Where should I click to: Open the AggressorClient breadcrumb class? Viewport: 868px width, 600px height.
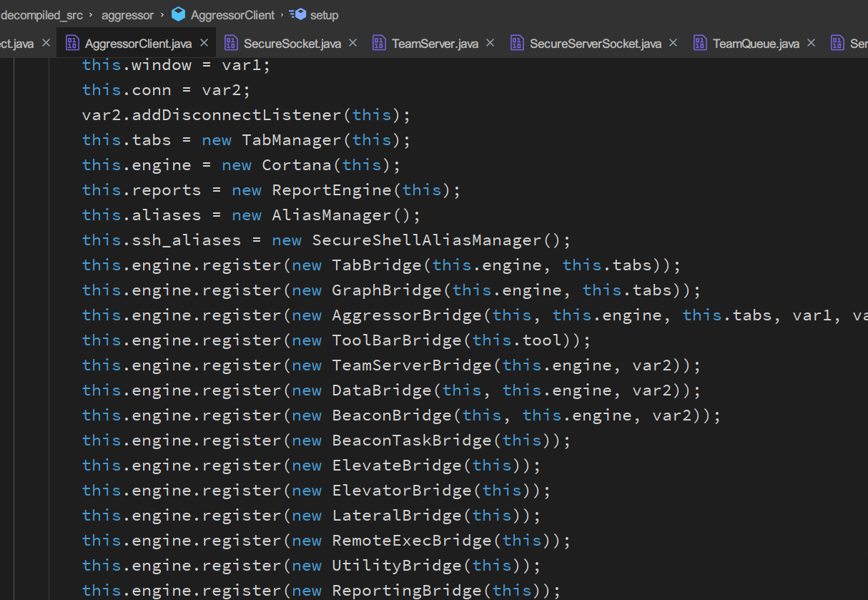[x=232, y=15]
